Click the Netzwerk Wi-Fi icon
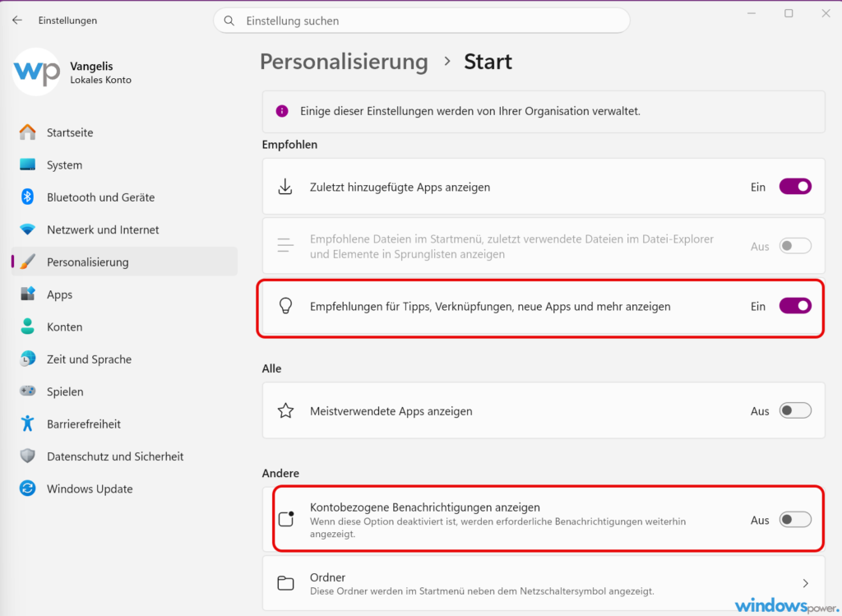The image size is (842, 616). coord(27,229)
